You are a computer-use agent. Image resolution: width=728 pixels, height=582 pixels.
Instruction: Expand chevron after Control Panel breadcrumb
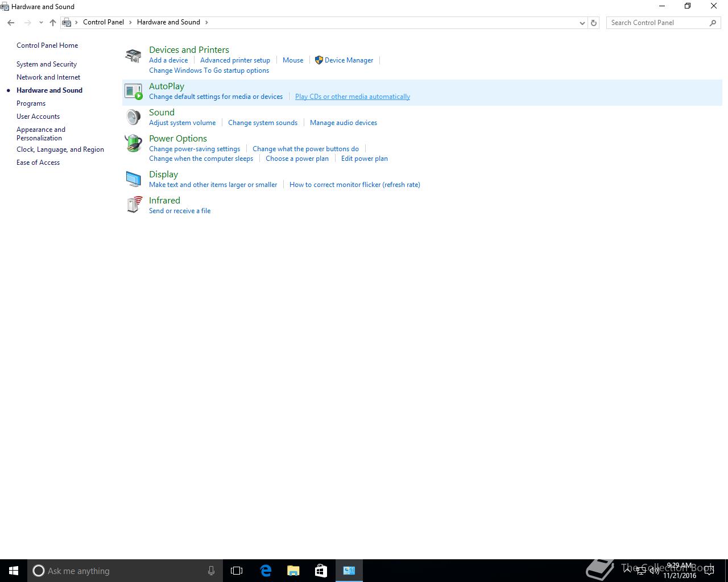point(130,22)
